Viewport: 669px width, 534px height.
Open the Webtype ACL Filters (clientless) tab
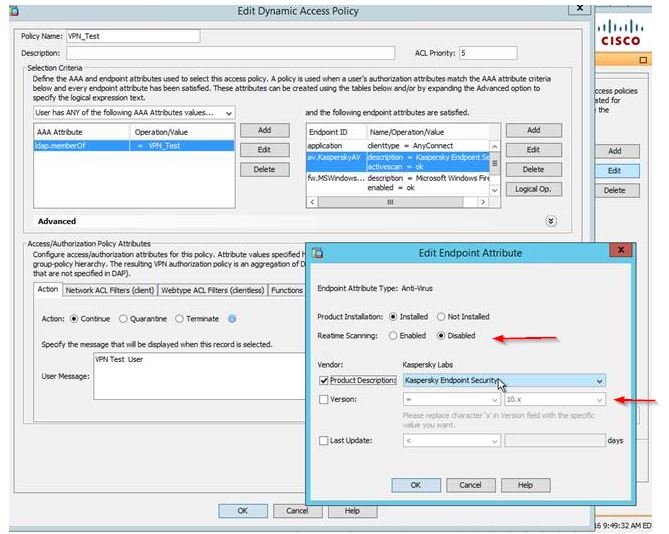pos(212,290)
